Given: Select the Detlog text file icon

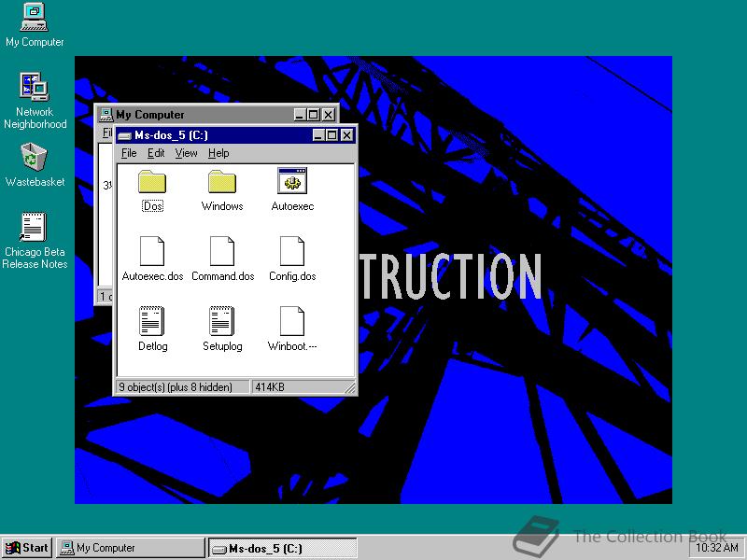Looking at the screenshot, I should 152,321.
